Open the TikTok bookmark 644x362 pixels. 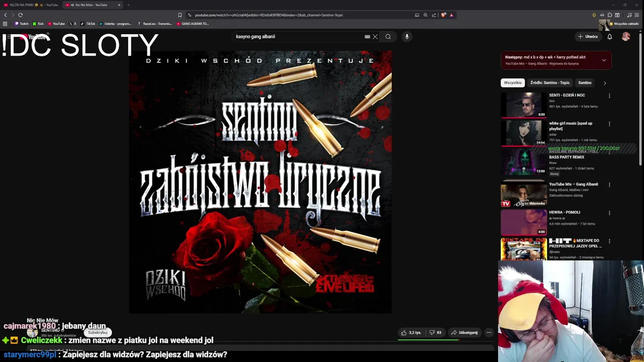pyautogui.click(x=88, y=24)
